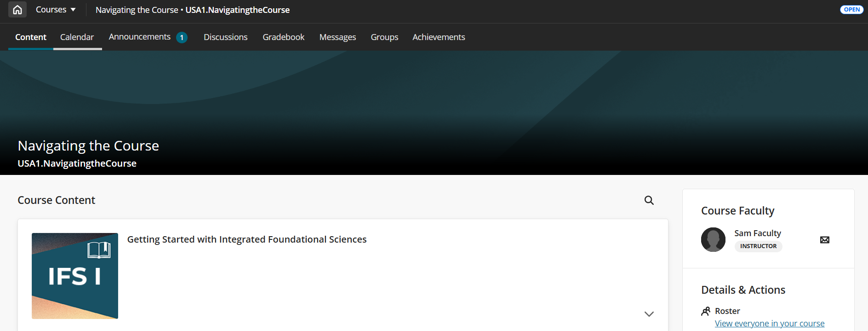Open the Discussions tab
This screenshot has width=868, height=331.
(x=225, y=37)
